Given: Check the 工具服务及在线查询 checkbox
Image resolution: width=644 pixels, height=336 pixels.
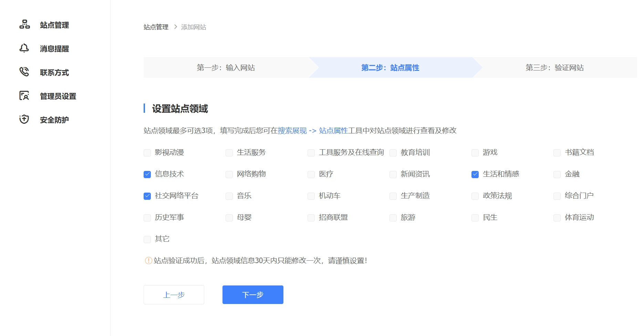Looking at the screenshot, I should click(x=311, y=153).
